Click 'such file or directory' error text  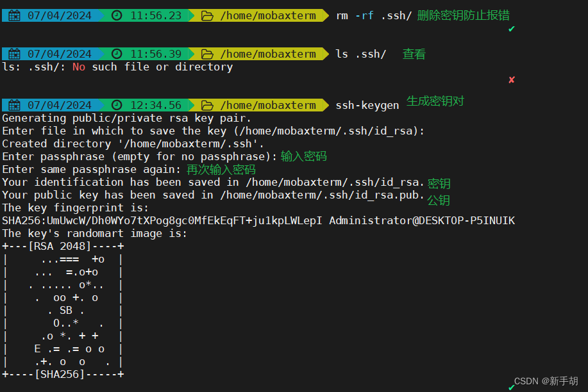pos(162,67)
